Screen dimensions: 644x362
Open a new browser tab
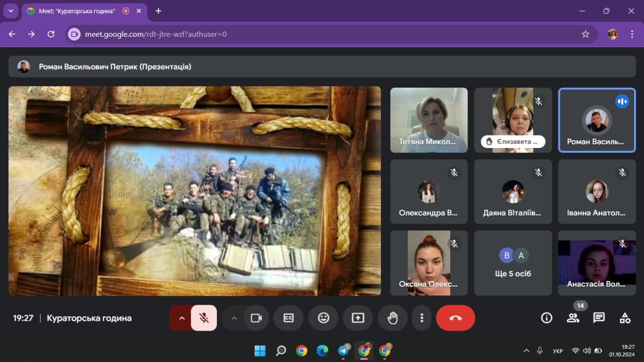coord(158,11)
